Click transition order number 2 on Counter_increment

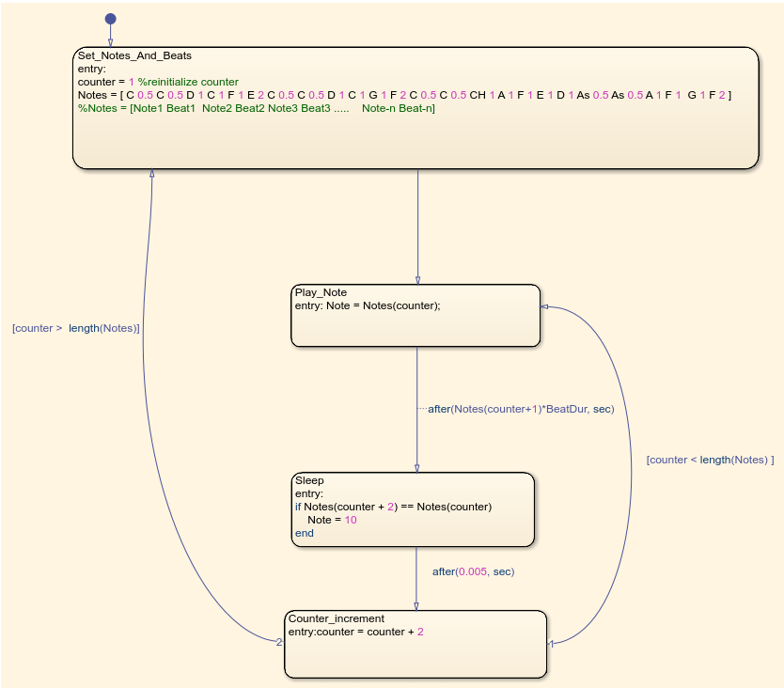[279, 643]
